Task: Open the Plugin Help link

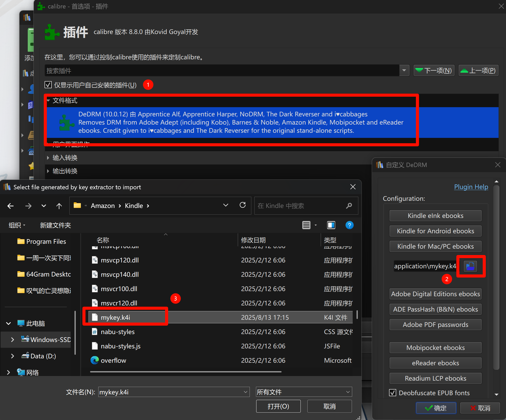Action: coord(471,187)
